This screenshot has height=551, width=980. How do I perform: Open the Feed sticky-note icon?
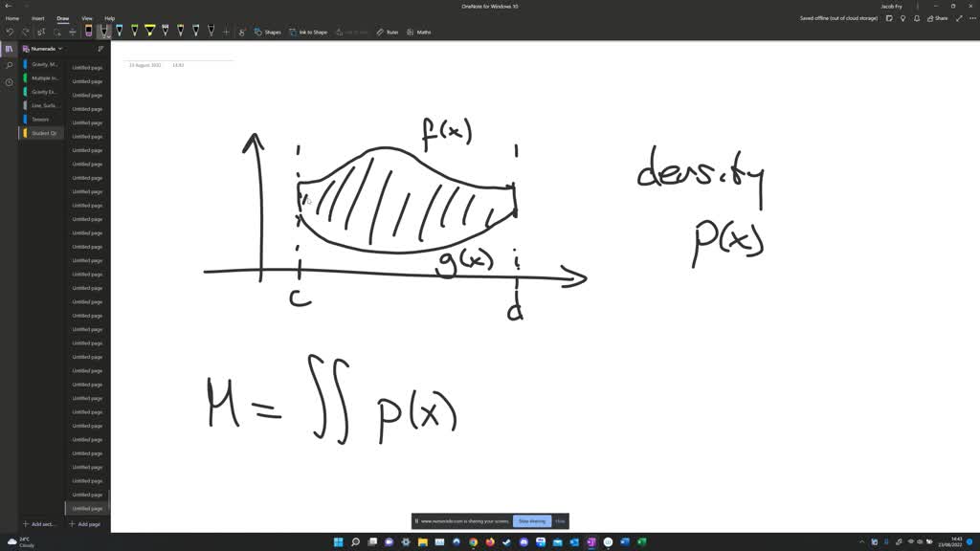889,18
